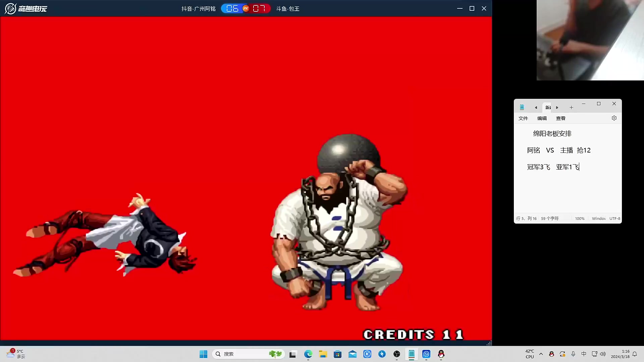Add a new Notepad tab
Viewport: 644px width, 362px height.
(571, 108)
